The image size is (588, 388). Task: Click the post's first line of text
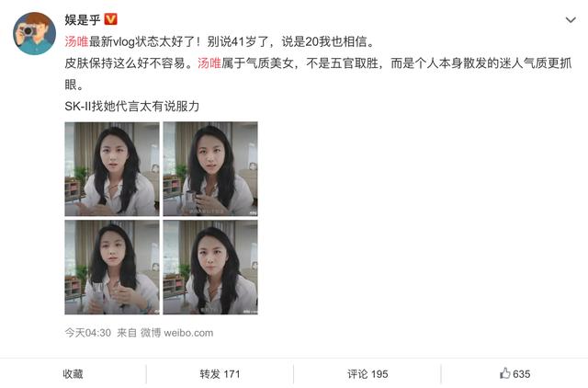tap(220, 41)
